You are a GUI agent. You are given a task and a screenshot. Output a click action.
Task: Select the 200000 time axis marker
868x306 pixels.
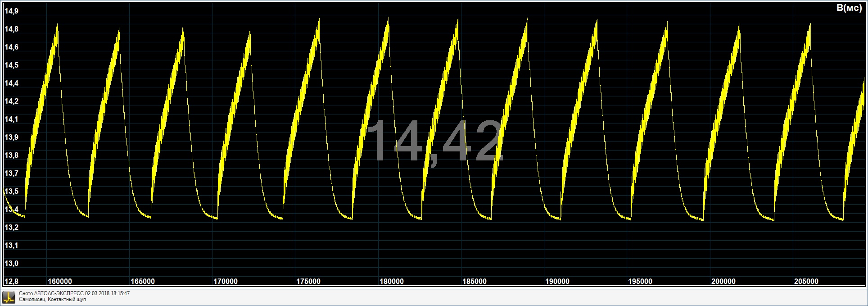[x=723, y=282]
